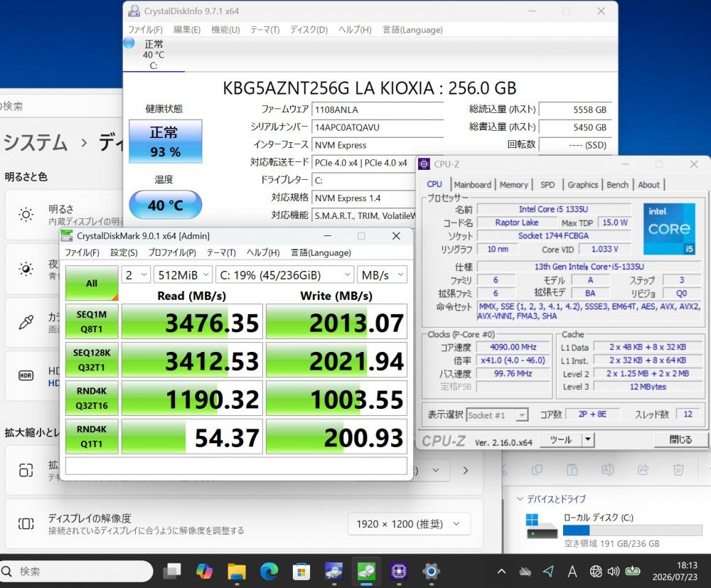The height and width of the screenshot is (588, 711).
Task: Open HDR setting icon
Action: pos(26,375)
